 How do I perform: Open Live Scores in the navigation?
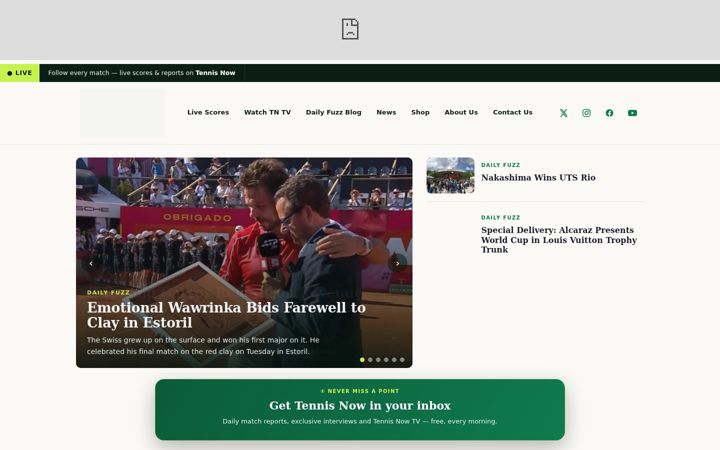pos(208,112)
